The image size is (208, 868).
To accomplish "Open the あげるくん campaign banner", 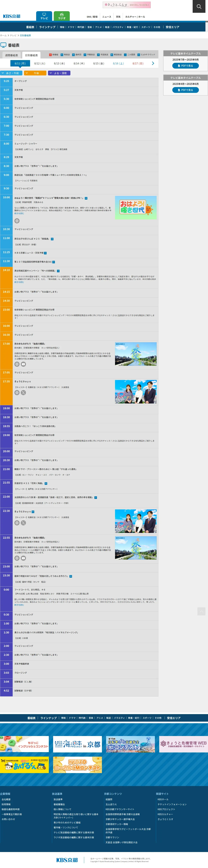I will 24,765.
